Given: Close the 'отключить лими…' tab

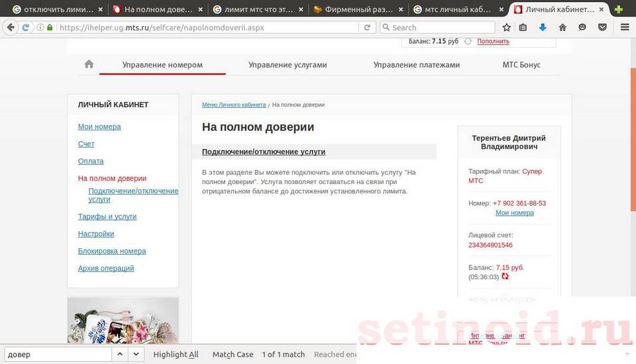Looking at the screenshot, I should tap(100, 9).
